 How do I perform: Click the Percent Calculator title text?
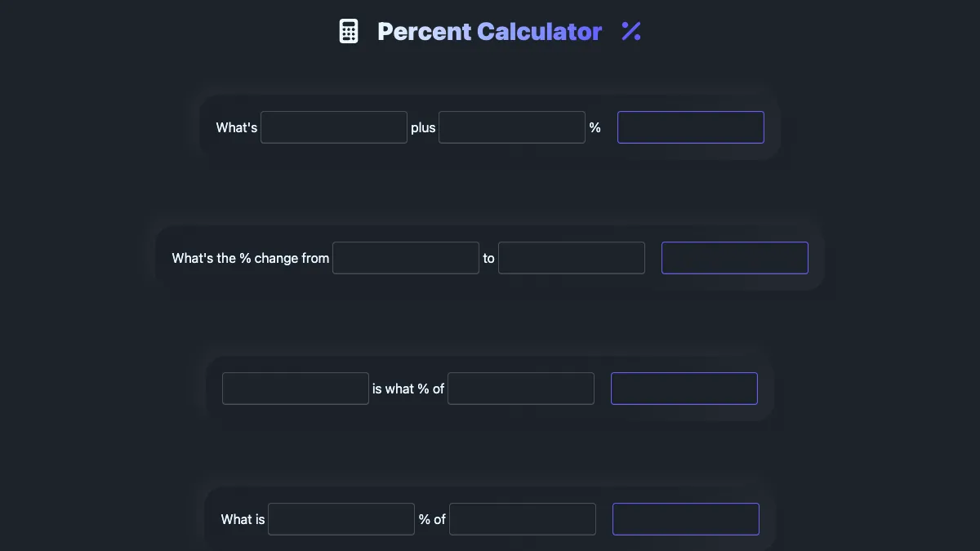(489, 31)
